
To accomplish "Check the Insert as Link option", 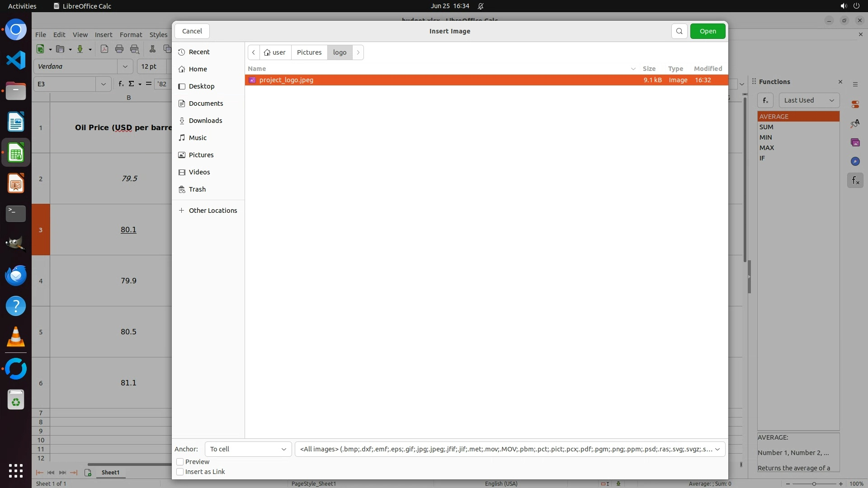I will coord(180,472).
